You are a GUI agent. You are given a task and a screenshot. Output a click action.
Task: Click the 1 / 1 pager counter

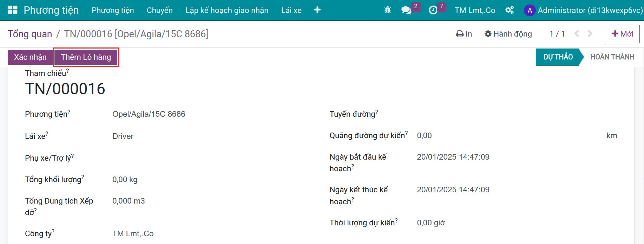[557, 34]
